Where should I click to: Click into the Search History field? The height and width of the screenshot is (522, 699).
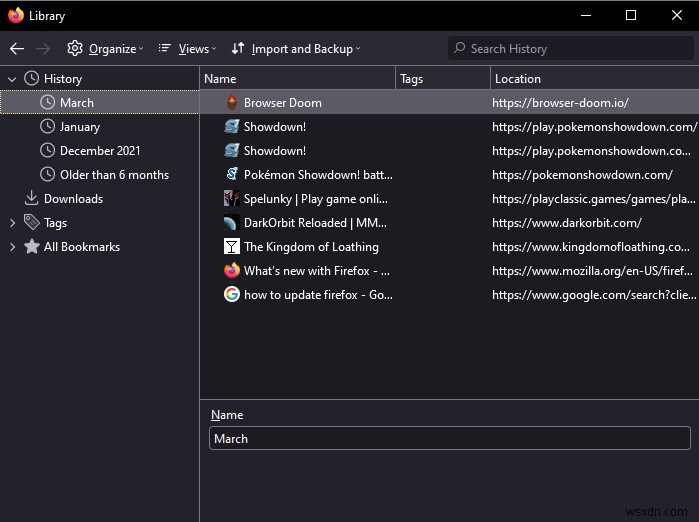pyautogui.click(x=570, y=48)
